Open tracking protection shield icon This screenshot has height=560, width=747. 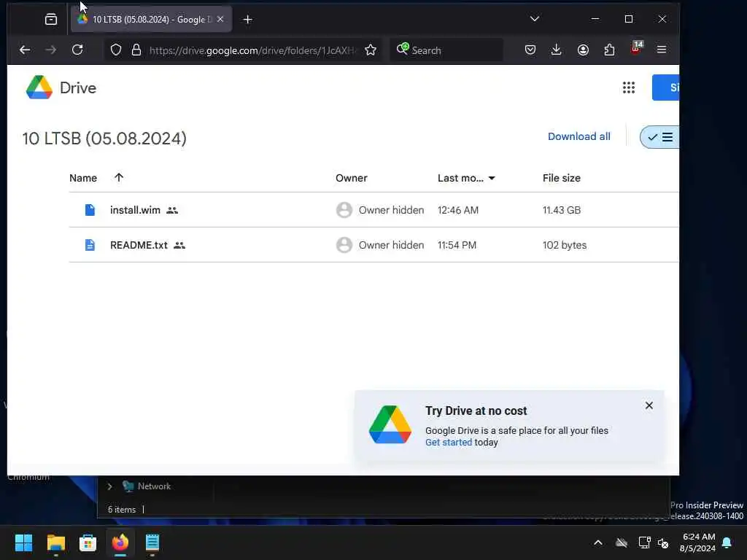[116, 50]
